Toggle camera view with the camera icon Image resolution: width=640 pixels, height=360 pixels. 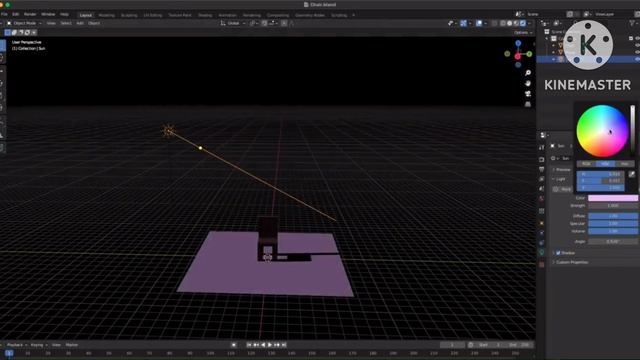(x=528, y=94)
